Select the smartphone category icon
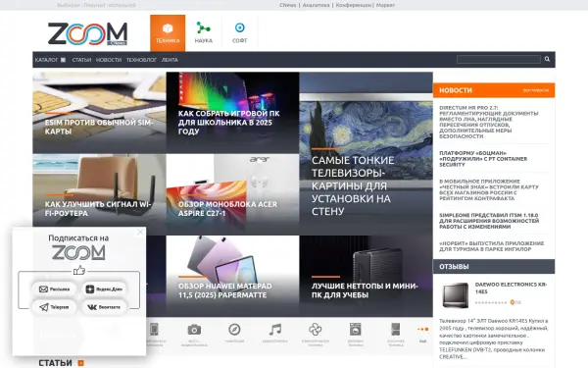Viewport: 588px width, 368px height. (154, 330)
